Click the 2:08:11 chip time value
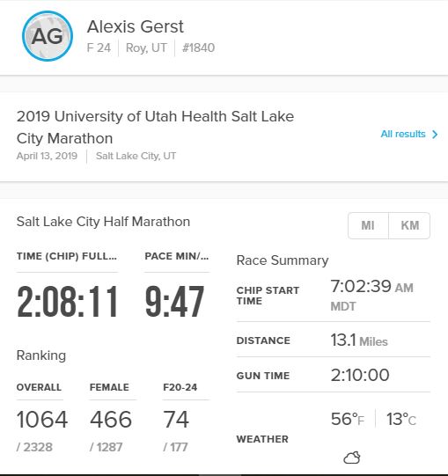 pos(67,302)
